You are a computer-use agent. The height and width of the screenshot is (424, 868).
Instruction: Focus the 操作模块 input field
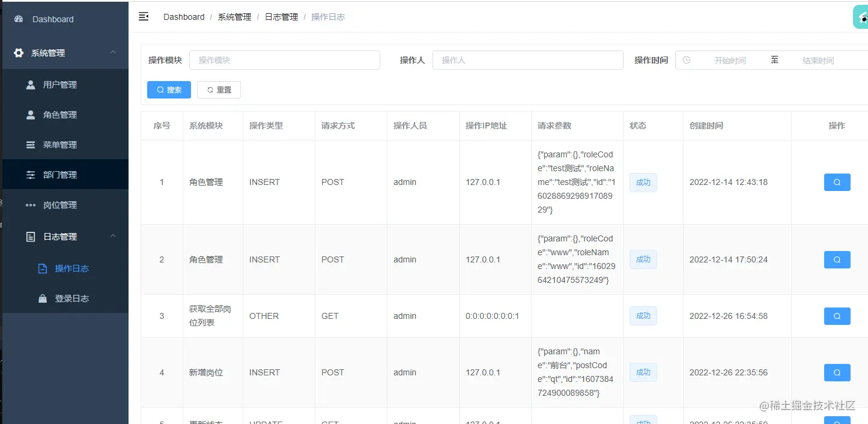point(285,60)
